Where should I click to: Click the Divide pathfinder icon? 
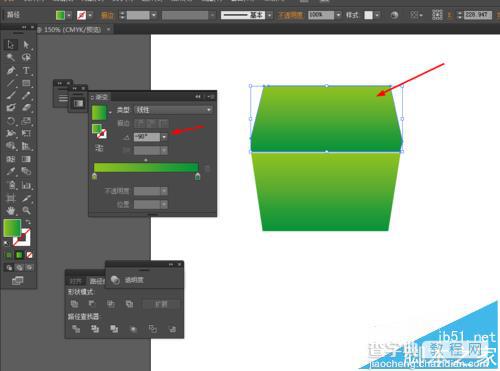(x=76, y=329)
